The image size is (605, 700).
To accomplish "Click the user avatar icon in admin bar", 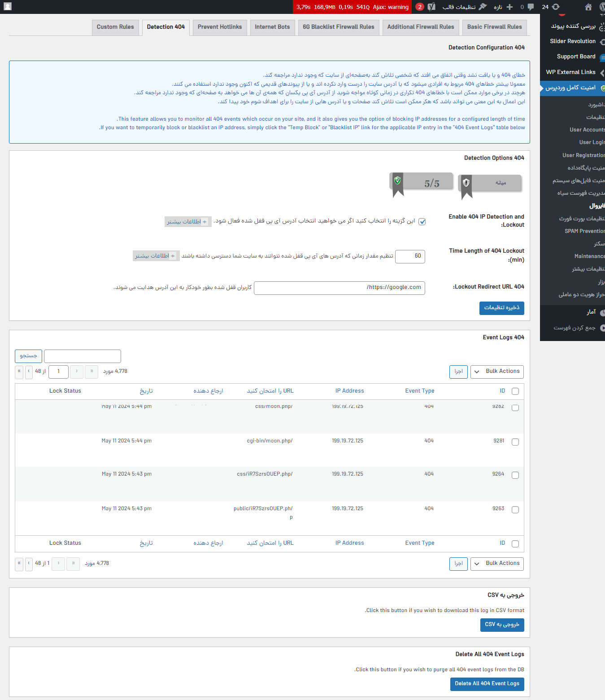I will click(7, 7).
